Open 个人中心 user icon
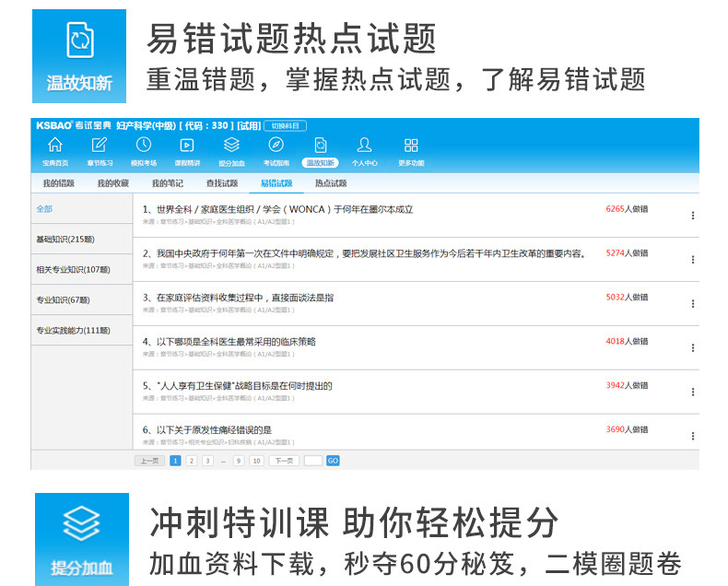Screen dimensions: 728x586 365,146
